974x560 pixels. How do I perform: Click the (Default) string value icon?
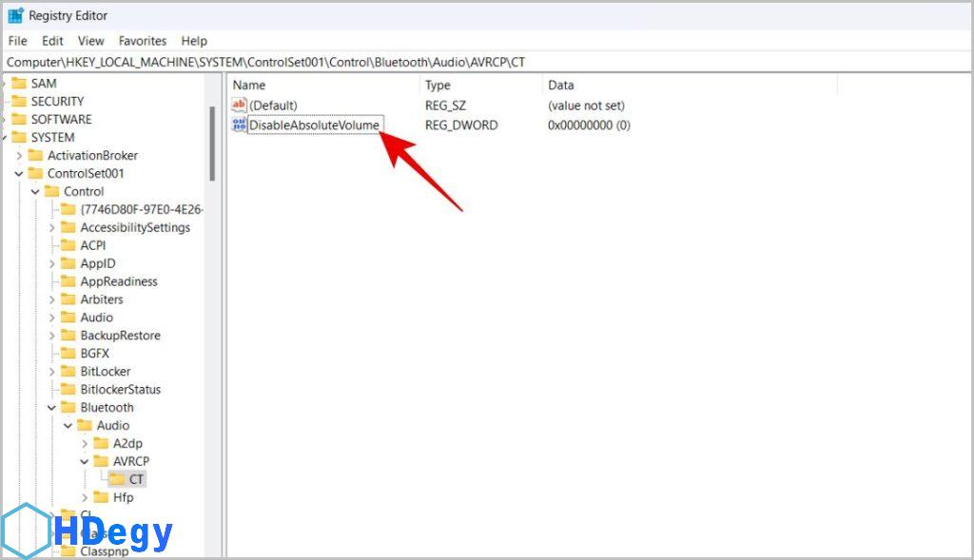pyautogui.click(x=239, y=105)
